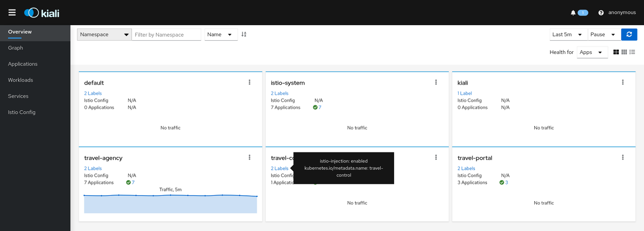Toggle sort direction icon next to Name
The width and height of the screenshot is (644, 231).
(244, 34)
